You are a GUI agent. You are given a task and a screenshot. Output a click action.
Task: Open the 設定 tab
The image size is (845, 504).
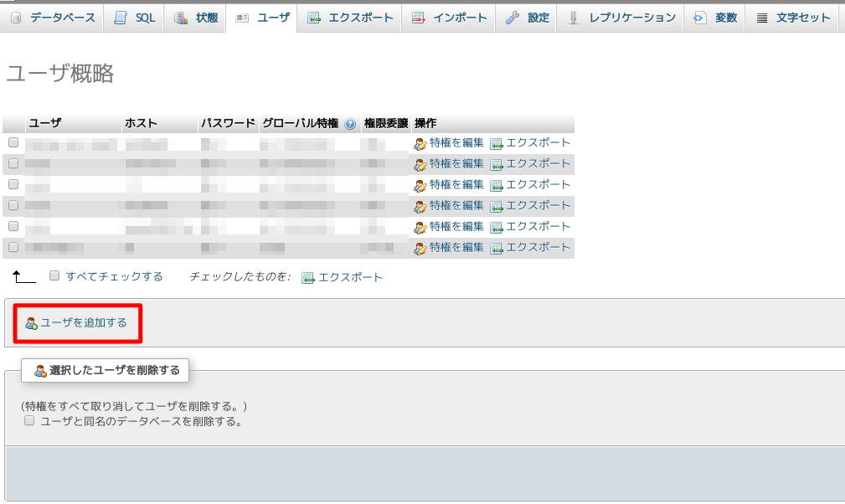(526, 18)
